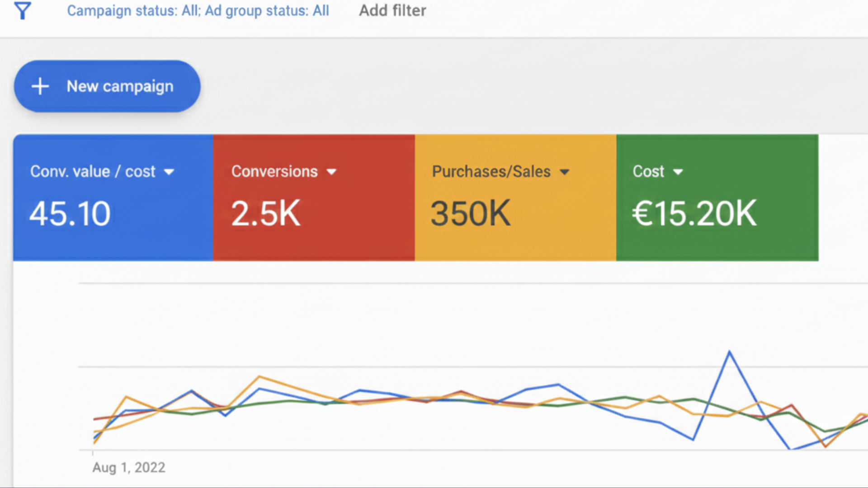Image resolution: width=868 pixels, height=488 pixels.
Task: Open the Purchases/Sales dropdown arrow
Action: (x=564, y=172)
